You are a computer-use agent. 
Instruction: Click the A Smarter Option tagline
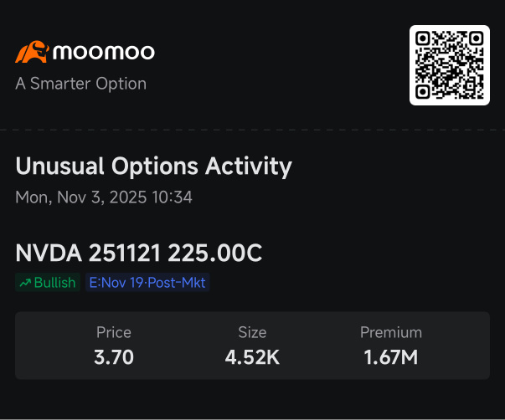(x=80, y=84)
